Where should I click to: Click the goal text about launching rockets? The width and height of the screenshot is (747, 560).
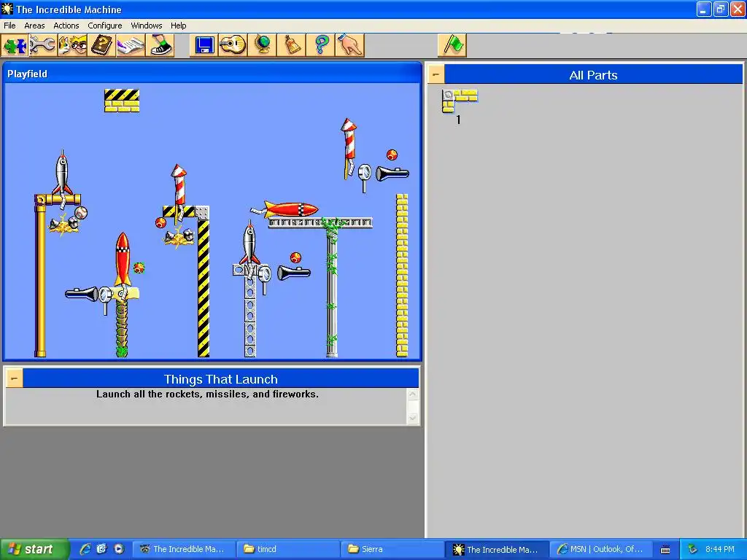pos(207,394)
